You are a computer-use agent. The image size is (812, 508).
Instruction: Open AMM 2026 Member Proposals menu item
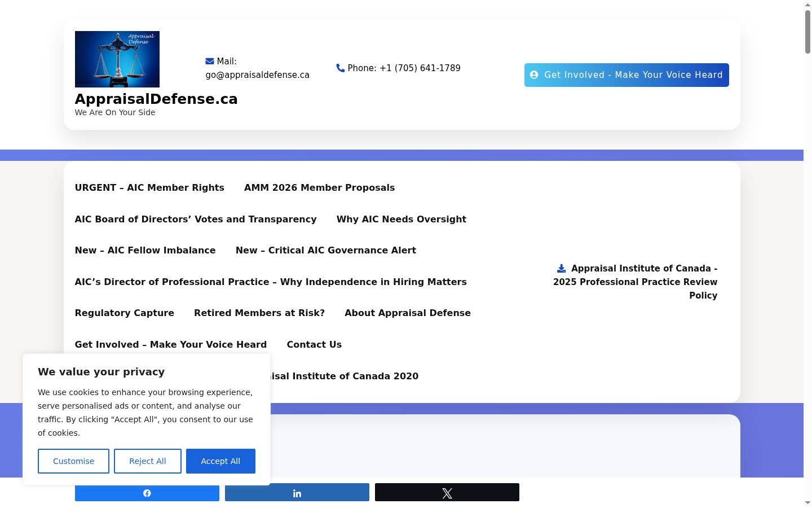(319, 188)
